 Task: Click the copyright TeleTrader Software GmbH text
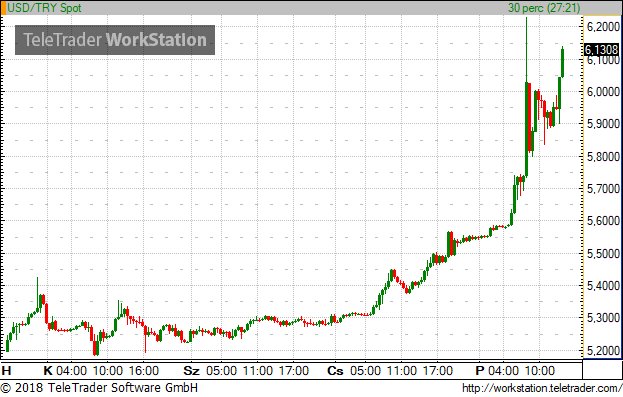click(99, 388)
